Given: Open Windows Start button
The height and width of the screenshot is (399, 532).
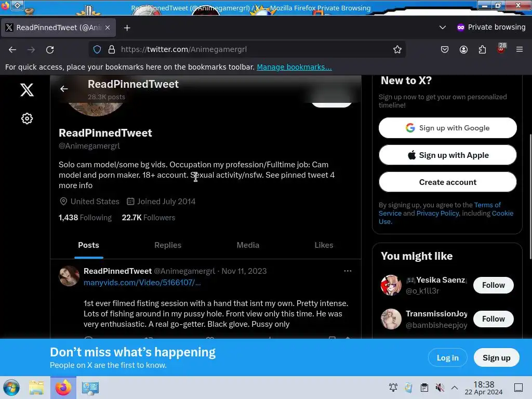Looking at the screenshot, I should pos(11,388).
